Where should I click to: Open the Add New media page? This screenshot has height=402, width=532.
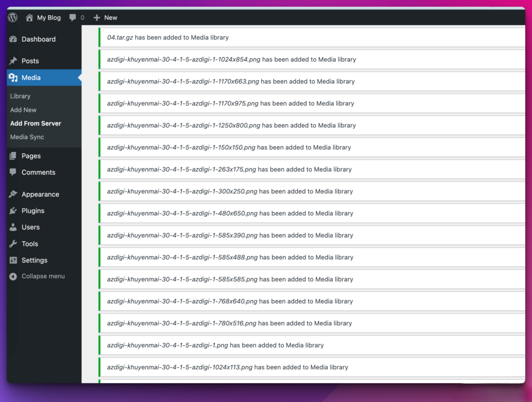(x=23, y=110)
